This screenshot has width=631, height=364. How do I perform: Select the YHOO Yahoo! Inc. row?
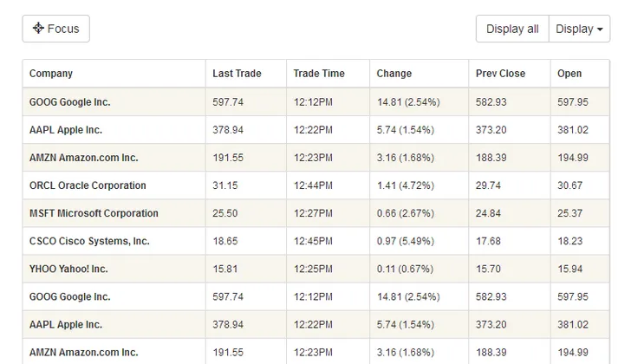[x=69, y=269]
